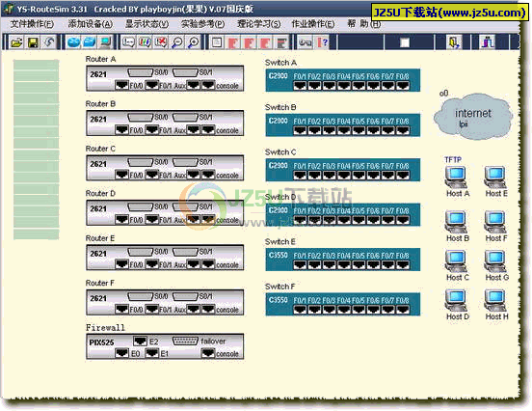Click the Host F computer icon
This screenshot has width=532, height=411.
tap(495, 222)
